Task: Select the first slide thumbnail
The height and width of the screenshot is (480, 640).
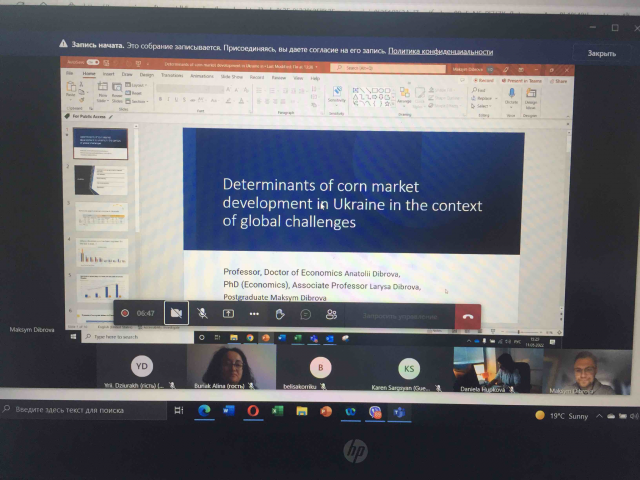Action: tap(103, 143)
